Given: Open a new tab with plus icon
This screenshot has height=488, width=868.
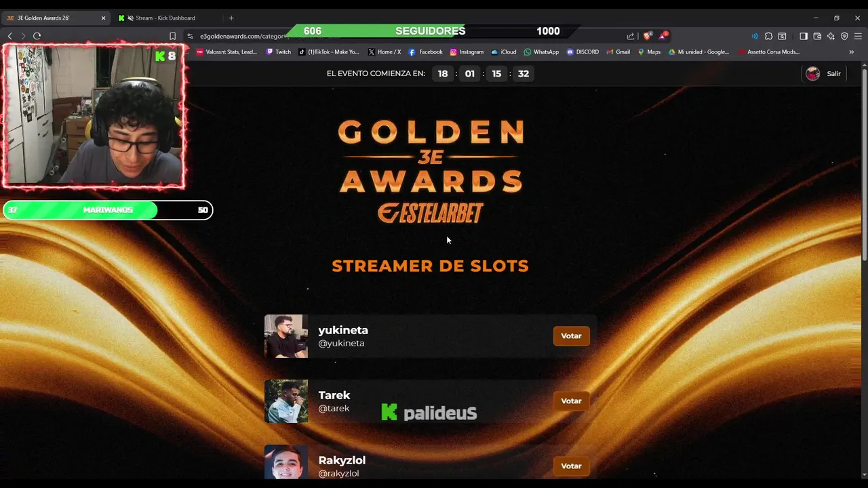Looking at the screenshot, I should click(231, 18).
